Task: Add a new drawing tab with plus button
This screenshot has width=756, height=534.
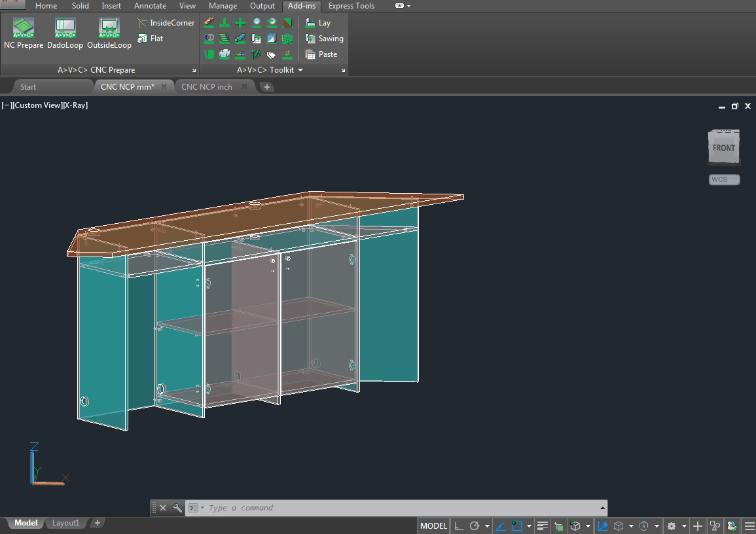Action: (267, 87)
